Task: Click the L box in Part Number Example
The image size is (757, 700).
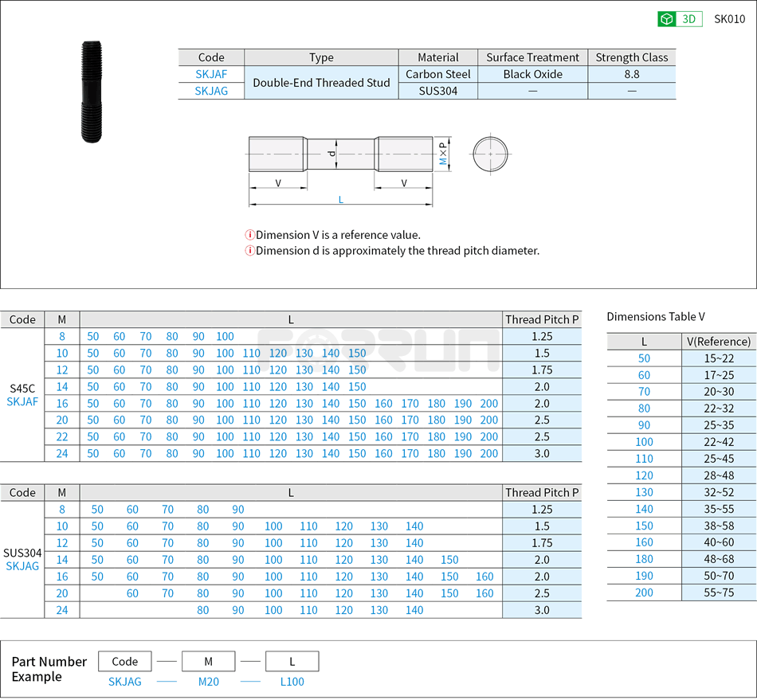Action: pyautogui.click(x=292, y=661)
